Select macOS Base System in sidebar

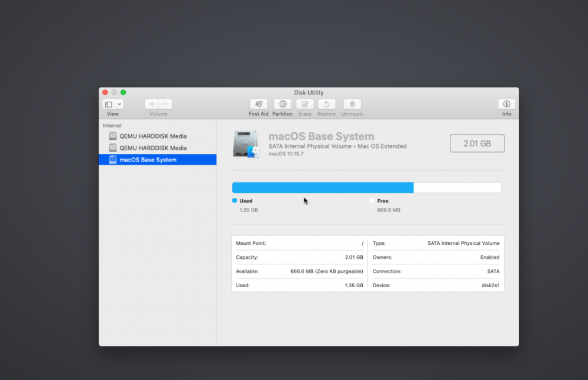tap(158, 160)
